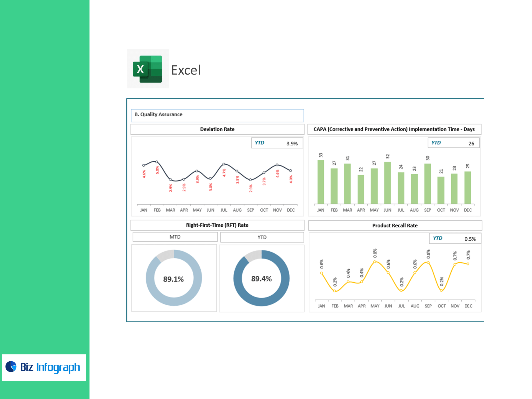The image size is (532, 399).
Task: Click the FEB 5.0% deviation data point
Action: pos(157,162)
